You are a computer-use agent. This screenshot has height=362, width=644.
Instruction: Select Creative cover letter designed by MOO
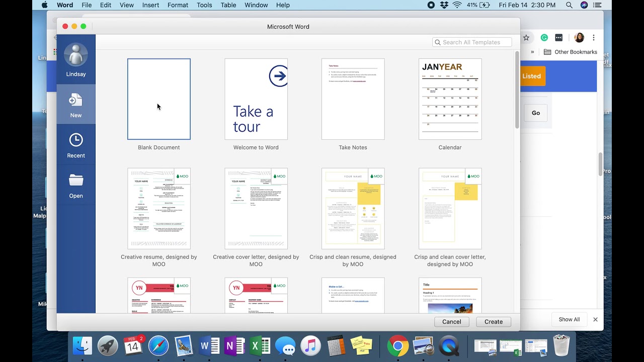coord(256,209)
